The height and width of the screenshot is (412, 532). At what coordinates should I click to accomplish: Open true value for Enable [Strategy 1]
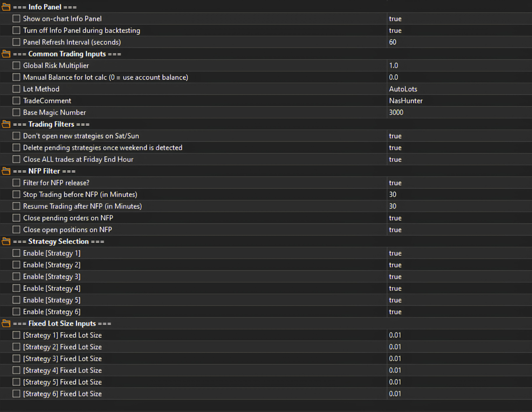coord(459,253)
